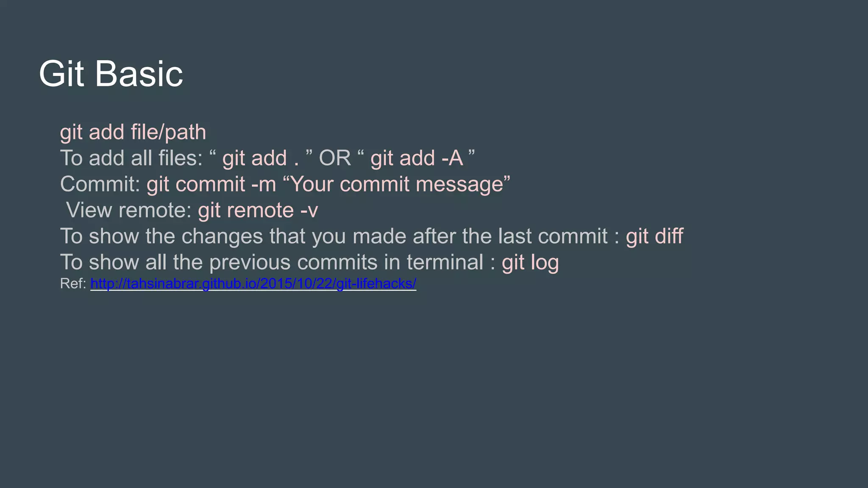Open the tahsinabrar.github.io git-lifehacks link

253,283
